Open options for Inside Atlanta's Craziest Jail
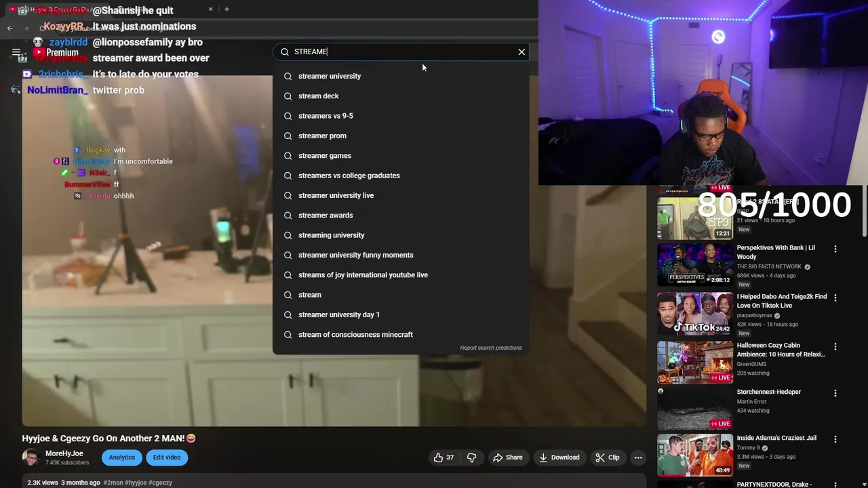 835,439
